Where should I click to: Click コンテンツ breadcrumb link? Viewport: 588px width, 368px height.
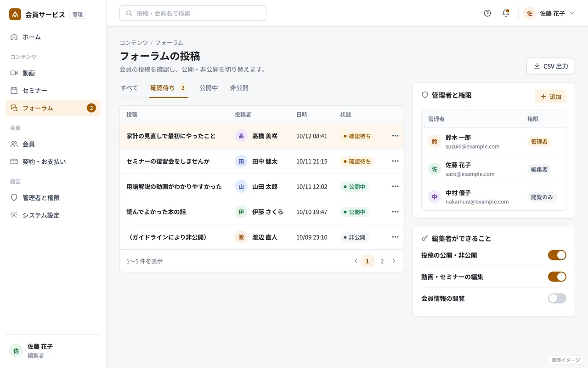coord(134,43)
